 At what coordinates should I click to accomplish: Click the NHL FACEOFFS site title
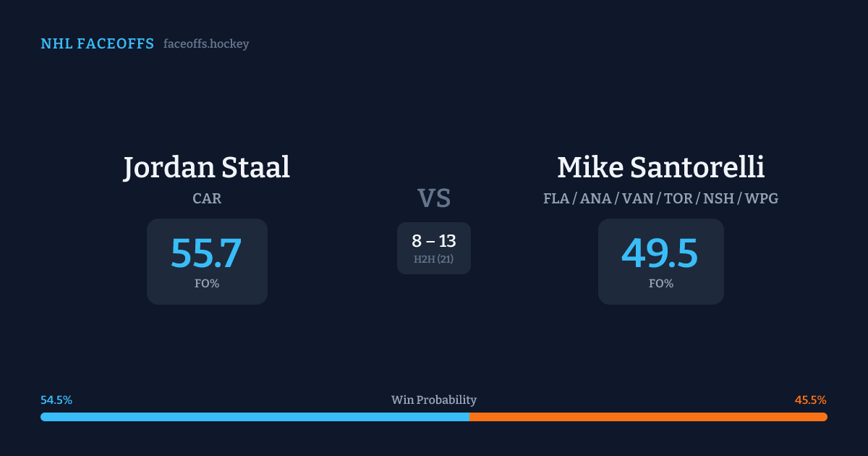[x=97, y=44]
